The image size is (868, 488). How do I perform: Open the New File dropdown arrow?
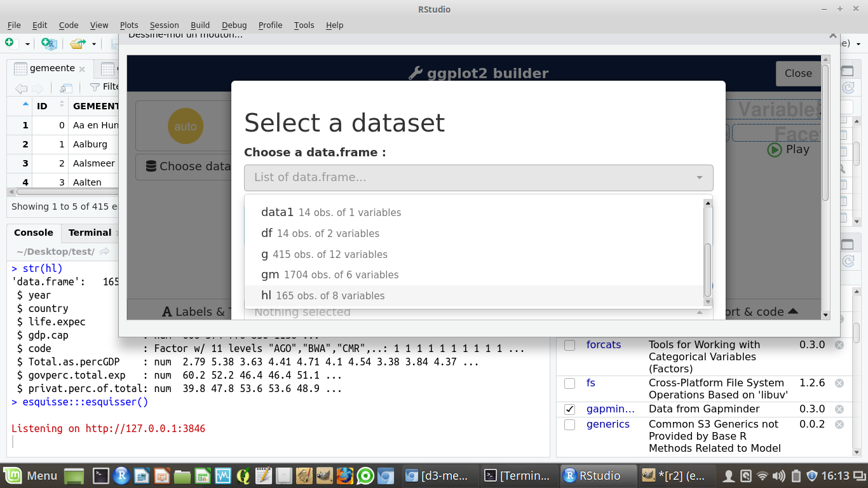27,44
